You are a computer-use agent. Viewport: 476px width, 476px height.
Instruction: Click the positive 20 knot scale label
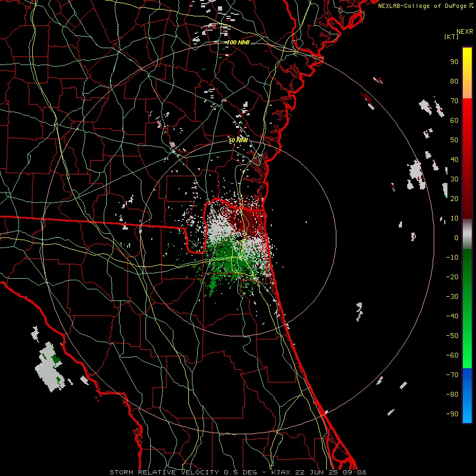point(454,198)
